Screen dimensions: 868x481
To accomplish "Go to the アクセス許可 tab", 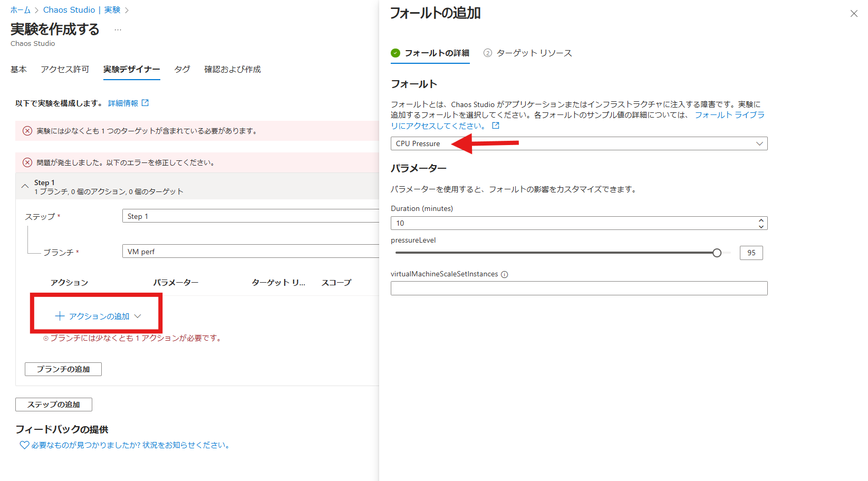I will coord(65,69).
